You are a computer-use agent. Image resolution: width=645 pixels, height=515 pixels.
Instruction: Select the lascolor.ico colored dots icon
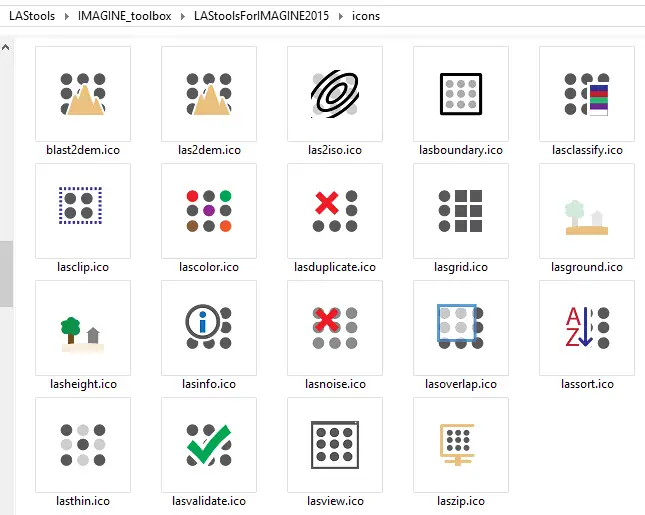coord(209,211)
